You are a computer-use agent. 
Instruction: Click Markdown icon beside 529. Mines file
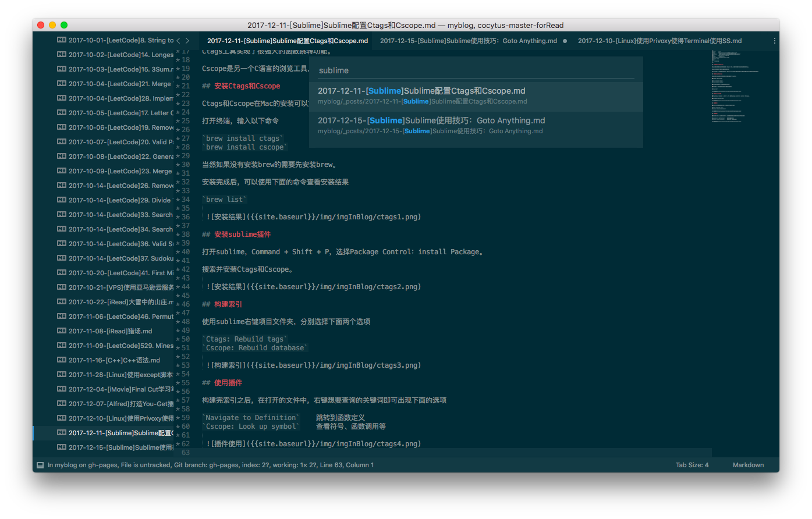tap(62, 346)
